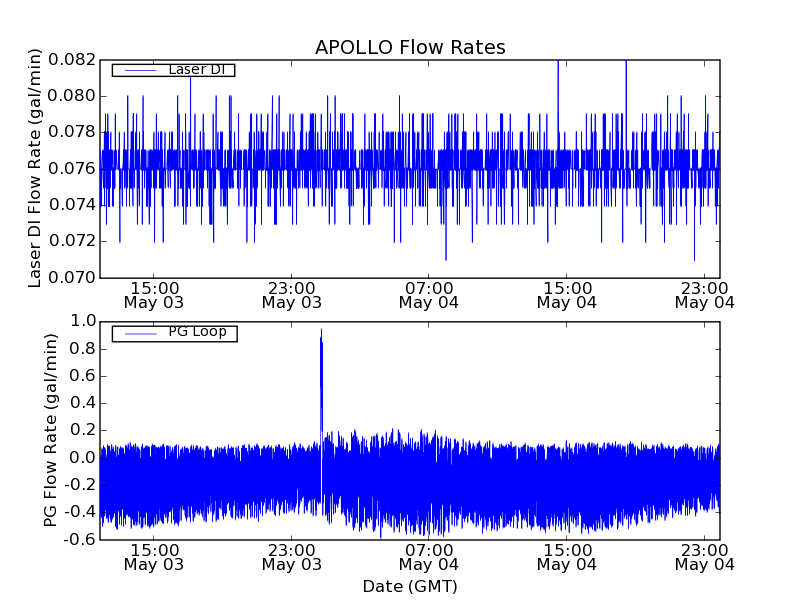This screenshot has height=600, width=800.
Task: Select the PG Loop legend label
Action: (197, 332)
